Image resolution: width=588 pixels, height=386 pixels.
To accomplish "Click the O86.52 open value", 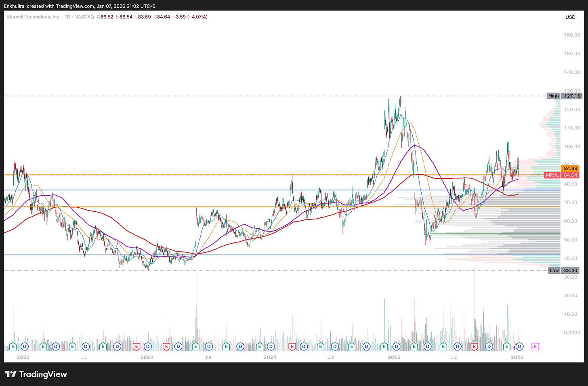I will (x=105, y=17).
